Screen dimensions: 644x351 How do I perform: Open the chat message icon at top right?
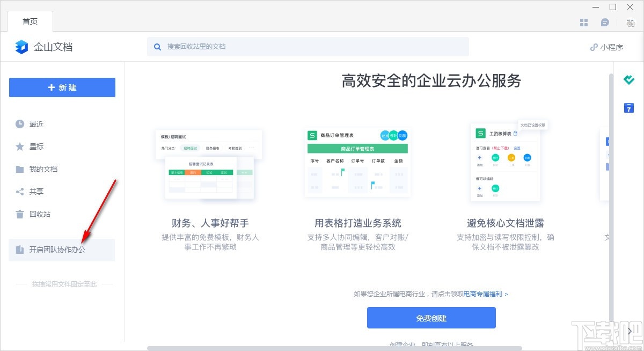coord(605,21)
